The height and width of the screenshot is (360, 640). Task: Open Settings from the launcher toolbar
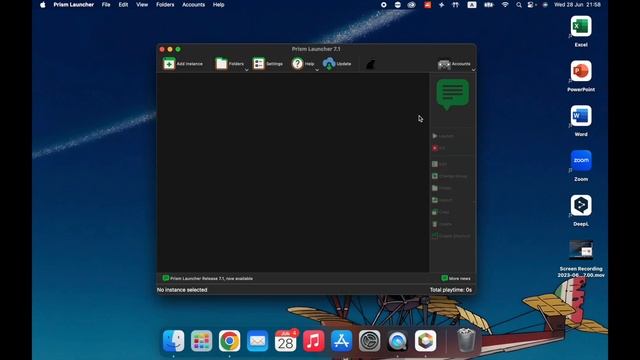click(x=268, y=64)
